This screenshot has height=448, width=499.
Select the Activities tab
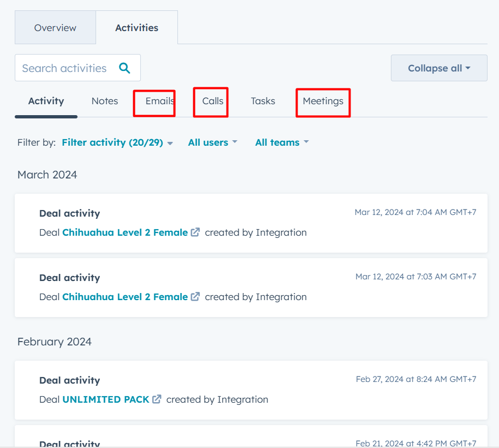(x=136, y=28)
